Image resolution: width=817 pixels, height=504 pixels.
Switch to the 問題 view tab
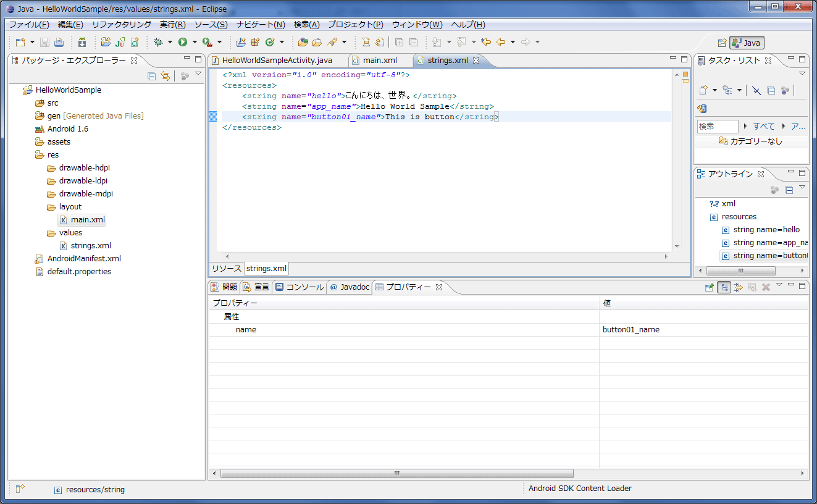[224, 287]
